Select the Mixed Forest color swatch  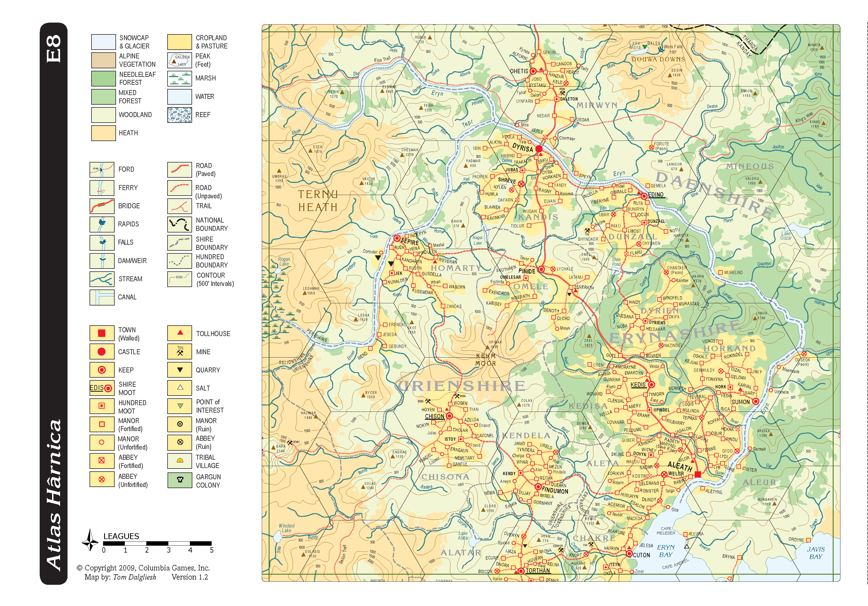[x=103, y=97]
